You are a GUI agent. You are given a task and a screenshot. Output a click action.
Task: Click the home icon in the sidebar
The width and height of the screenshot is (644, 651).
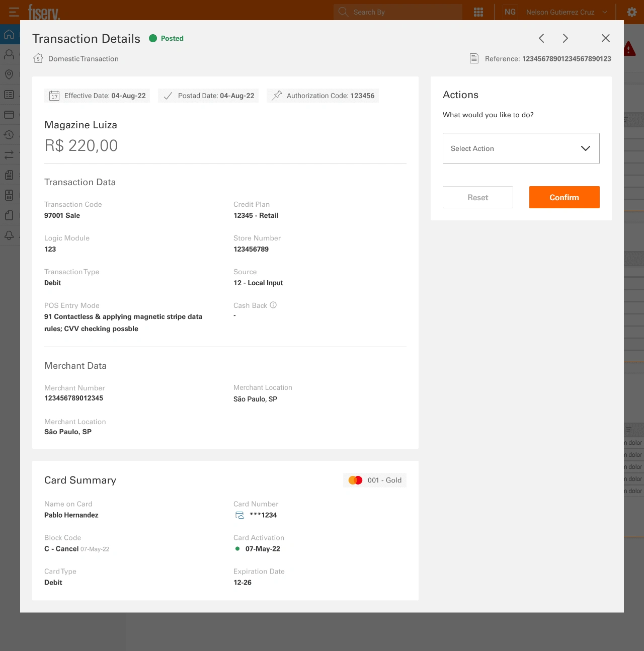coord(9,35)
